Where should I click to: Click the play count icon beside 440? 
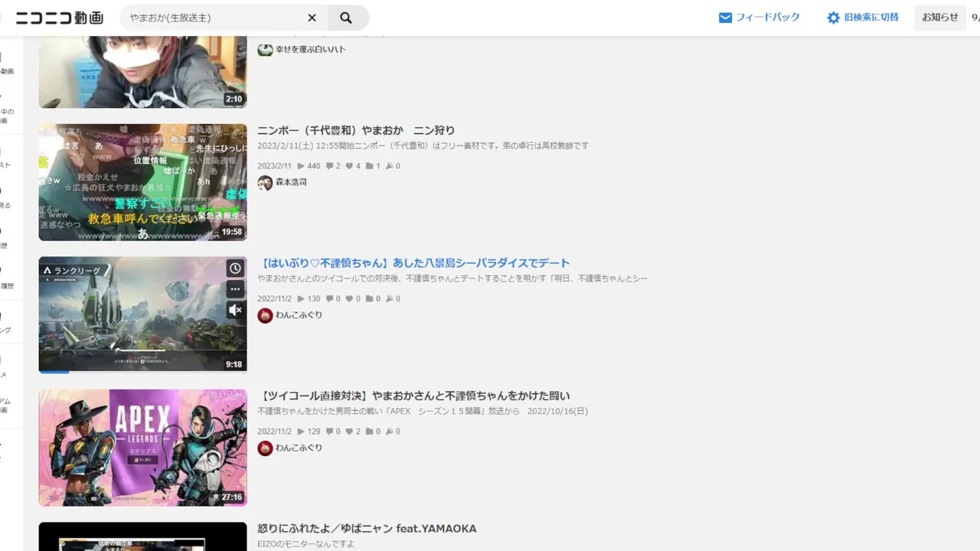click(301, 166)
